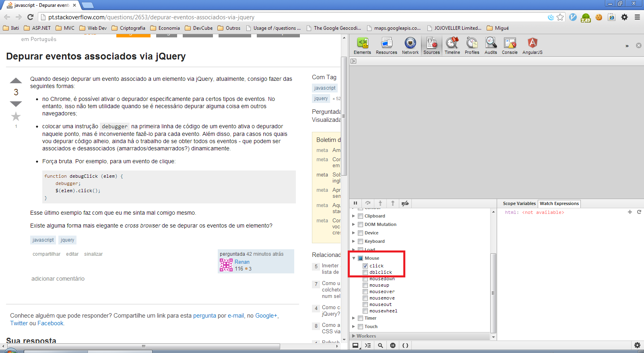Enable the mousewheel event breakpoint
This screenshot has width=644, height=353.
pyautogui.click(x=365, y=311)
